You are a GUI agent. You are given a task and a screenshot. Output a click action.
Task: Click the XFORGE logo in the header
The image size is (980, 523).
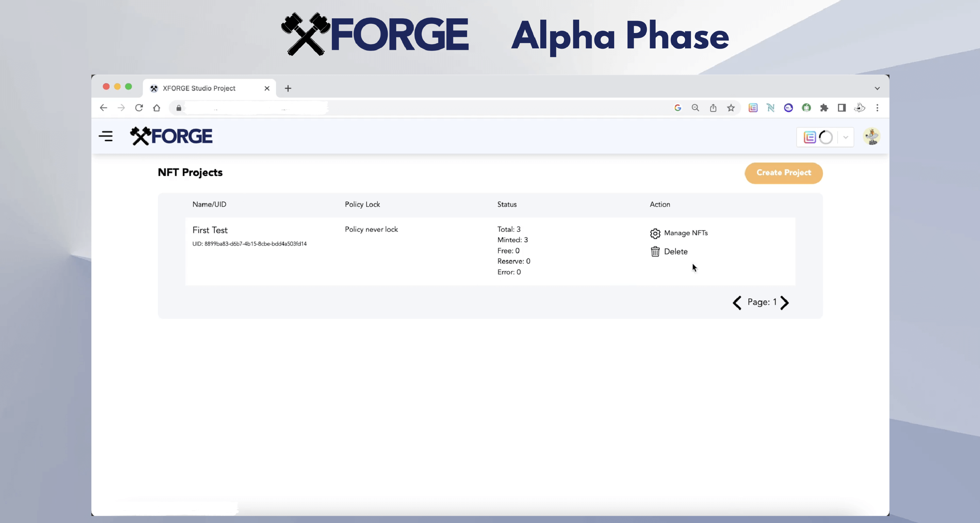171,136
